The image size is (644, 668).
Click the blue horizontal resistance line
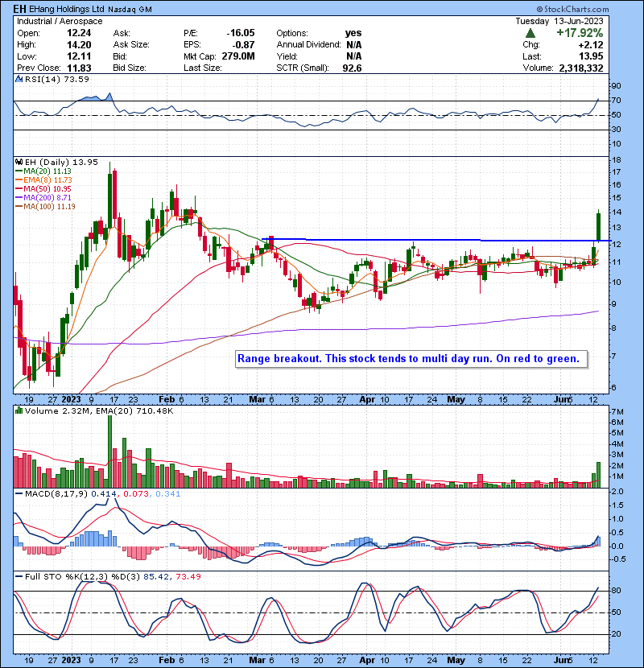point(437,240)
